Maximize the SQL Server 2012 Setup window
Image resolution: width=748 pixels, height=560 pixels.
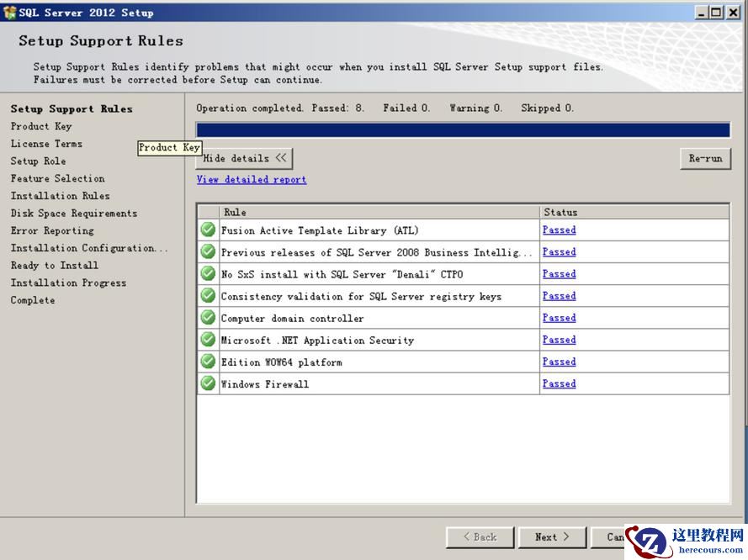point(717,13)
